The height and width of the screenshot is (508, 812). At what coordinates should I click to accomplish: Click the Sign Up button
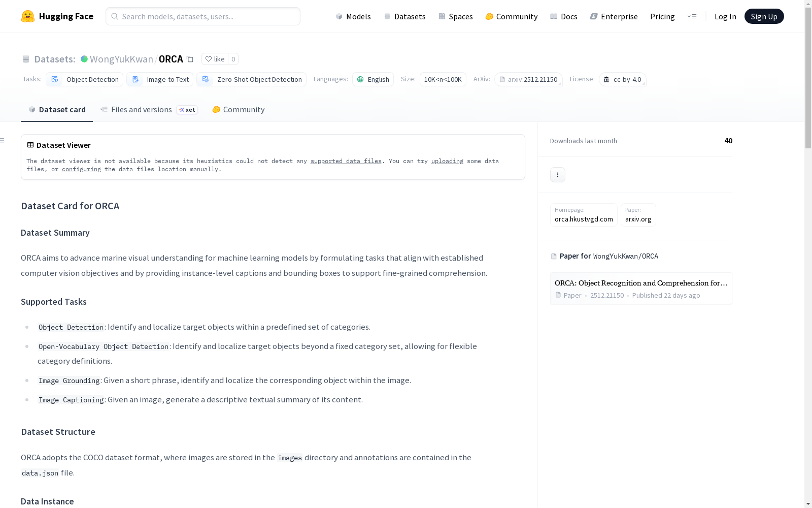click(764, 16)
